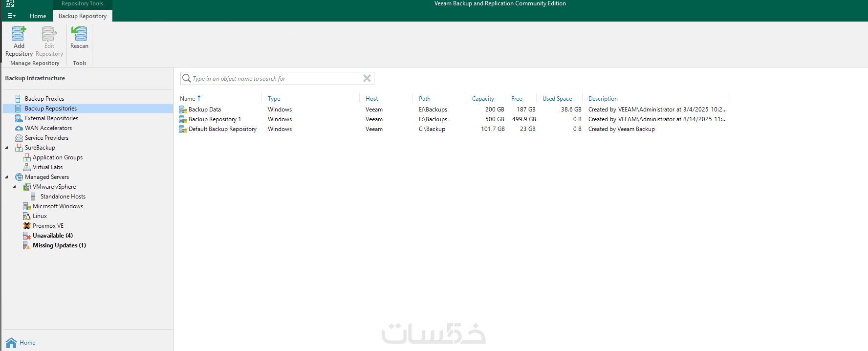Click the Application Groups icon
Screen dimensions: 868x351
click(x=27, y=157)
